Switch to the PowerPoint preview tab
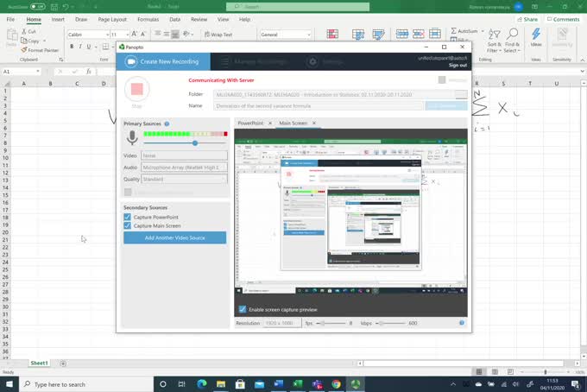Screen dimensions: 587x392 [250, 123]
